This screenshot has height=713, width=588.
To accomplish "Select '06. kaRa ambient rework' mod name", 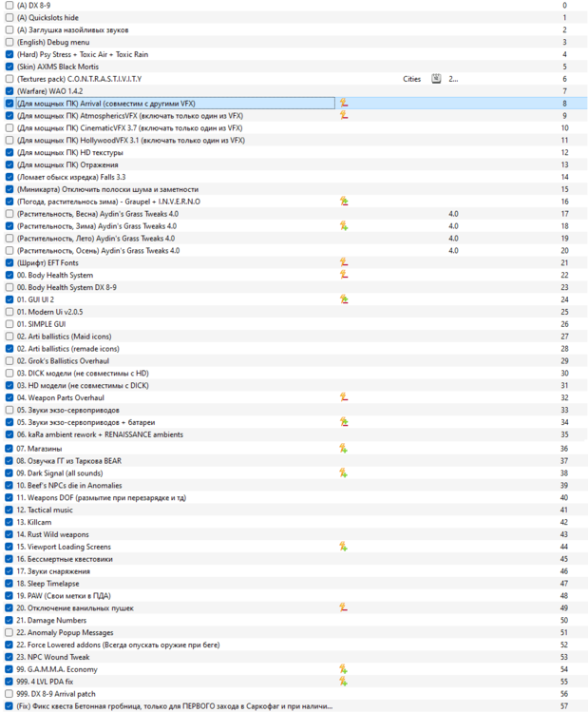I will tap(100, 434).
